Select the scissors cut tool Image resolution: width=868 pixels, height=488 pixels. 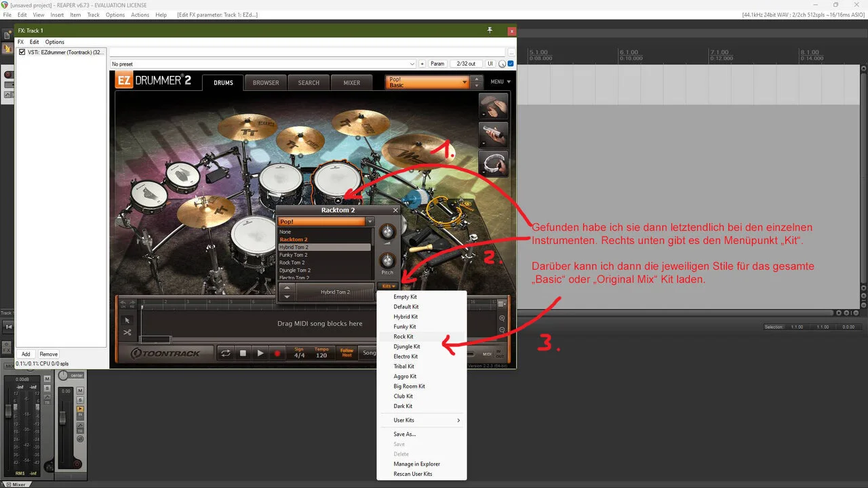click(127, 332)
